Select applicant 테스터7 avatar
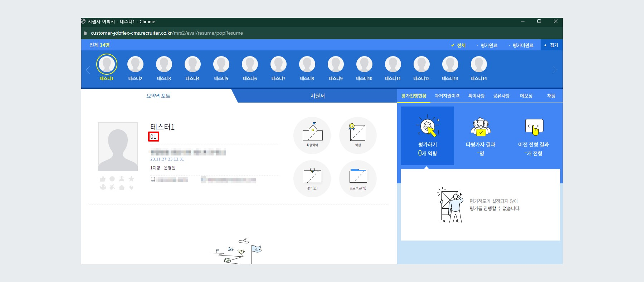 coord(278,64)
